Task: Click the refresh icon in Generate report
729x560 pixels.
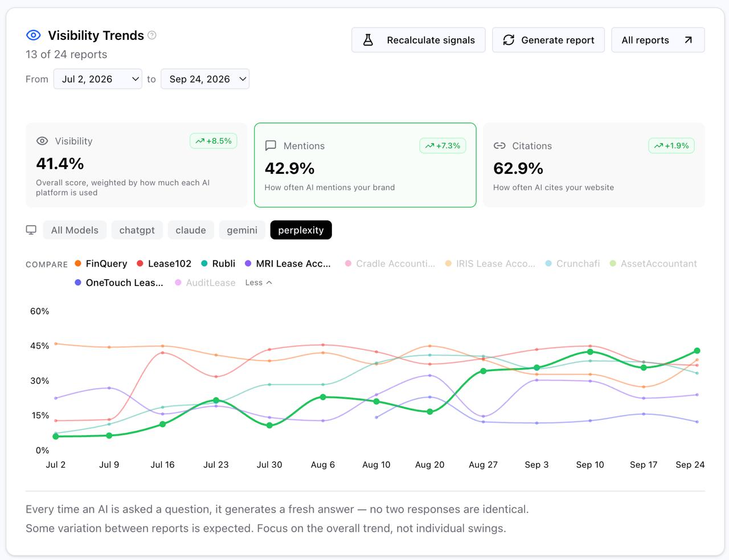Action: 509,40
